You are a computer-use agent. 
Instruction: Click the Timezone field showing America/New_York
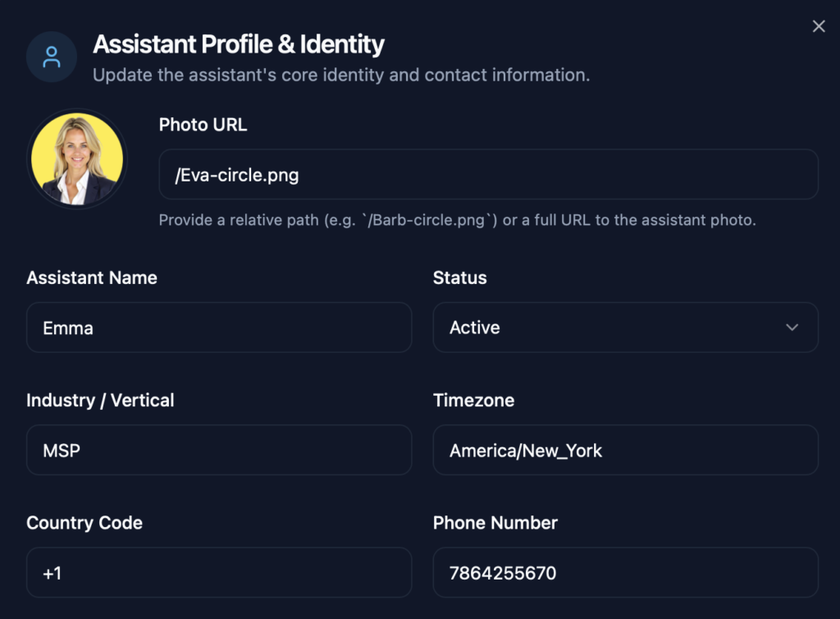coord(625,450)
